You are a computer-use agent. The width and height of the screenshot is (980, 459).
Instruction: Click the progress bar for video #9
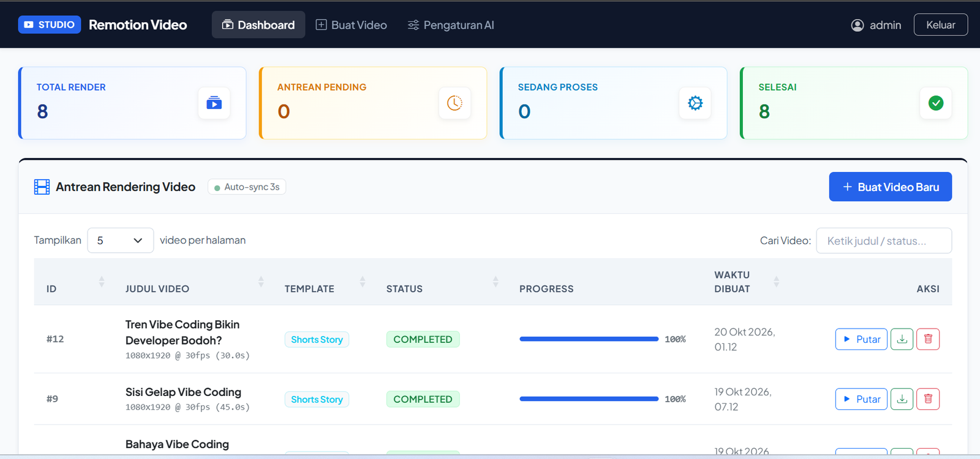point(589,399)
